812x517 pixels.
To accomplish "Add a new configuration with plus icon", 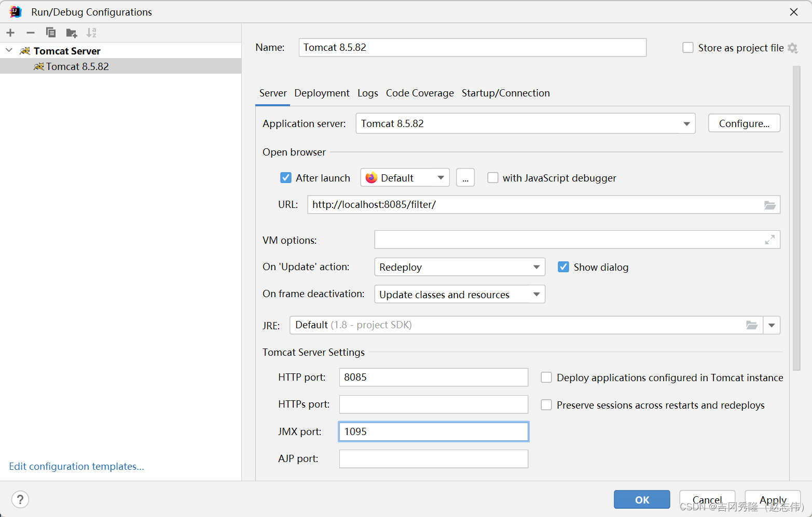I will click(x=10, y=33).
